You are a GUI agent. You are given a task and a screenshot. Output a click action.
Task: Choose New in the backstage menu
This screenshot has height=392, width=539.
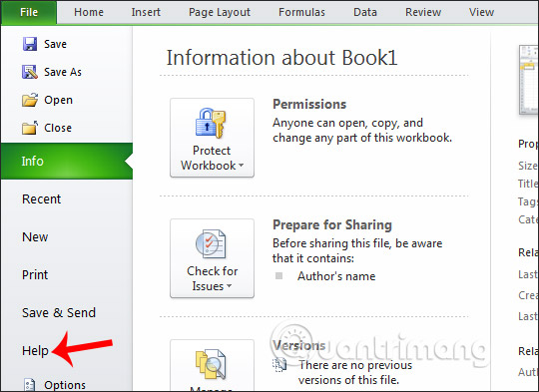35,236
